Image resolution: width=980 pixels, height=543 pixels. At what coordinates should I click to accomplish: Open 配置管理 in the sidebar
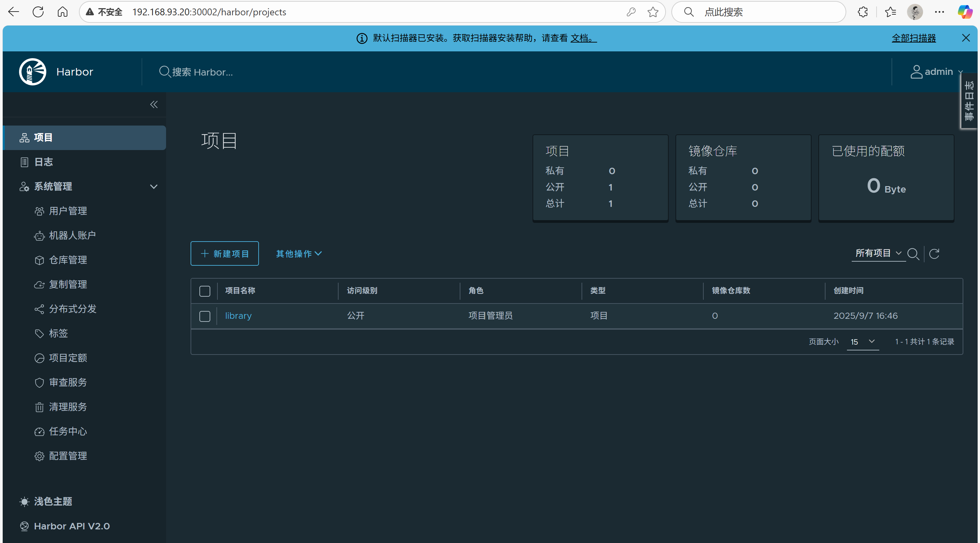coord(61,456)
